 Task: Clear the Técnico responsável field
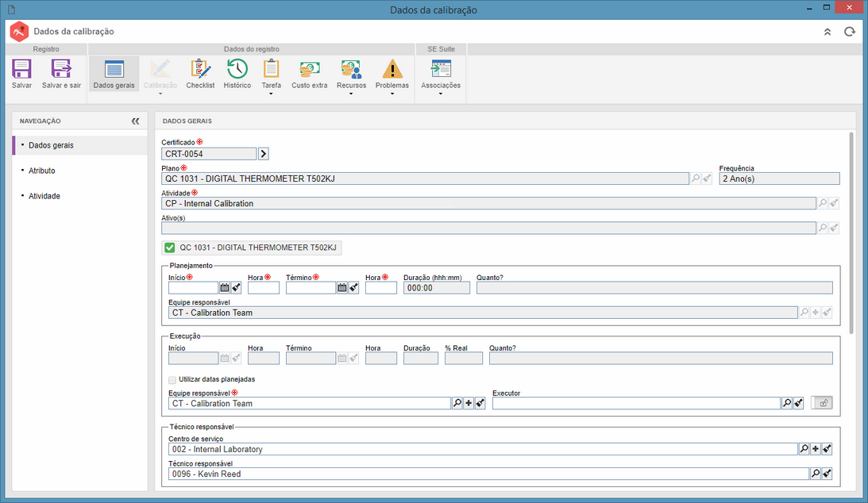click(x=827, y=474)
